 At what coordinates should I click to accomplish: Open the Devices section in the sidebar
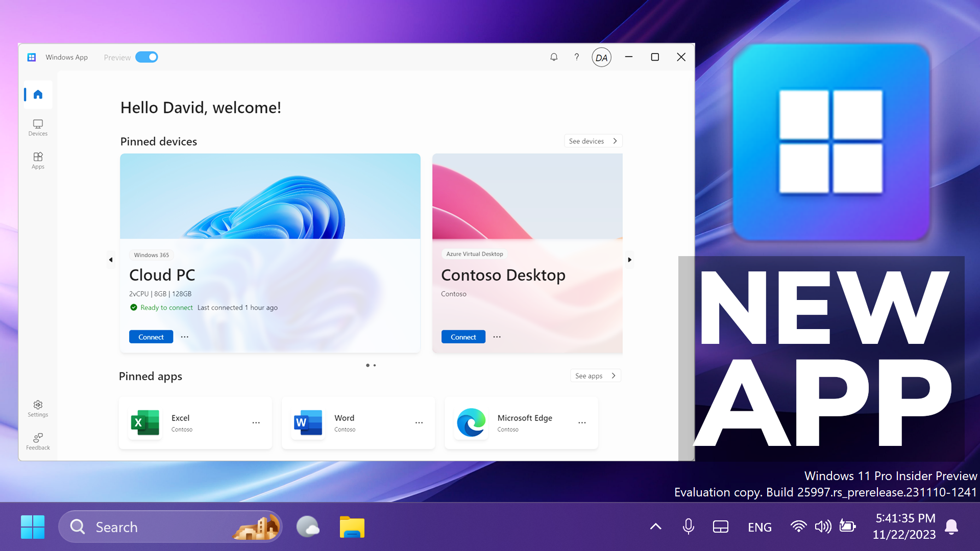pos(37,128)
